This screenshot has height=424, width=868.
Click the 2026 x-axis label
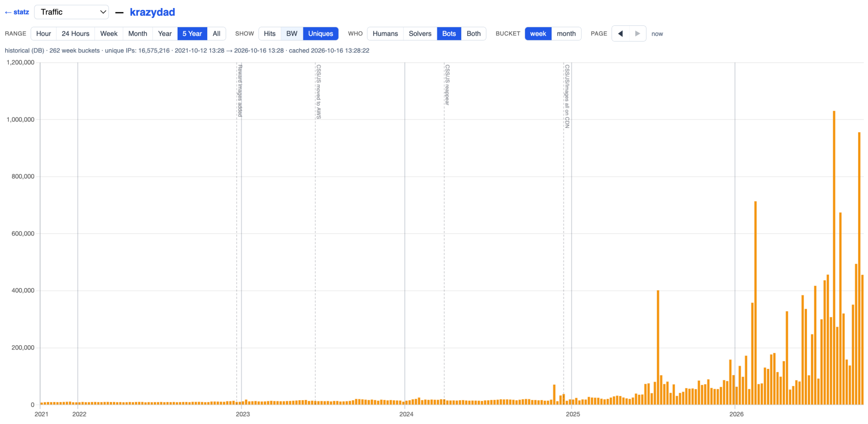pos(737,414)
